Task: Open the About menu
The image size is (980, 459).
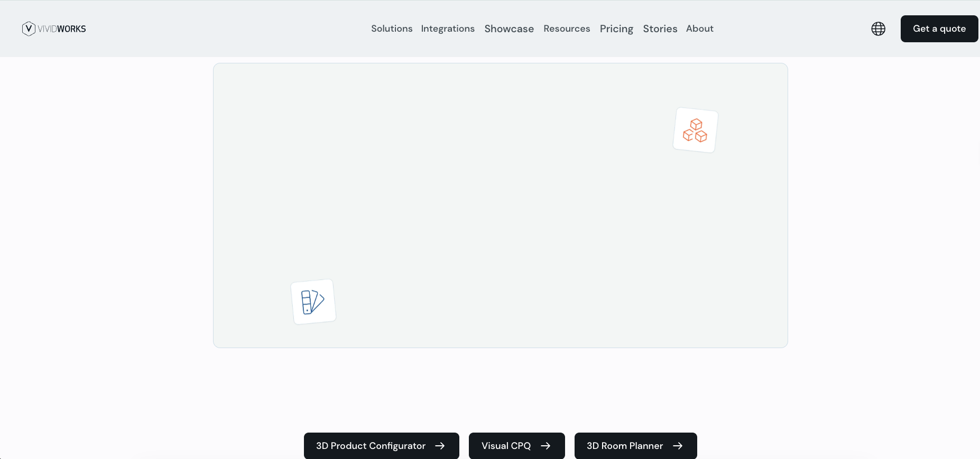Action: tap(700, 29)
